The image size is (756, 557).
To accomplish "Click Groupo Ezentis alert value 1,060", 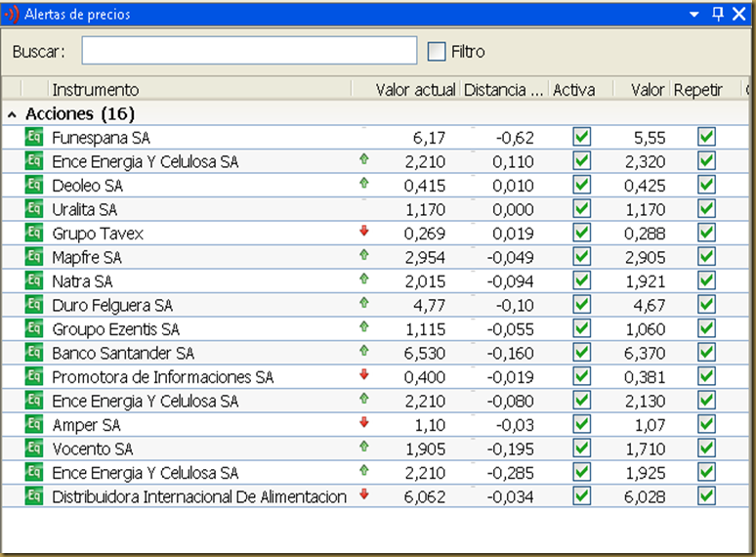I will (645, 329).
